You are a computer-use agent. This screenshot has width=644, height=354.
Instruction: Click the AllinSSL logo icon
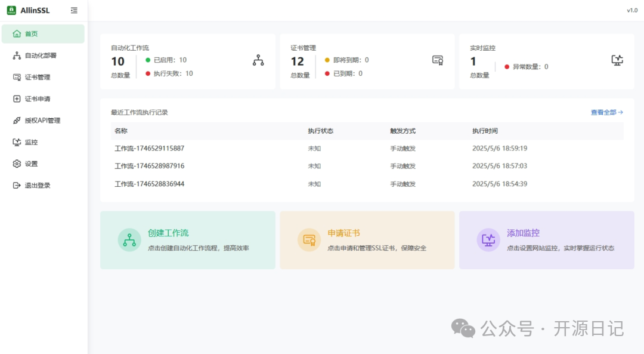pyautogui.click(x=11, y=10)
